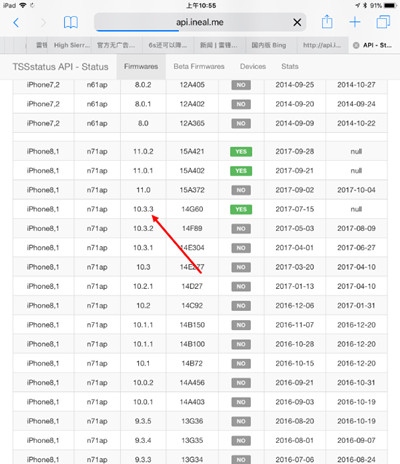
Task: Add a new tab with plus icon
Action: pos(355,22)
